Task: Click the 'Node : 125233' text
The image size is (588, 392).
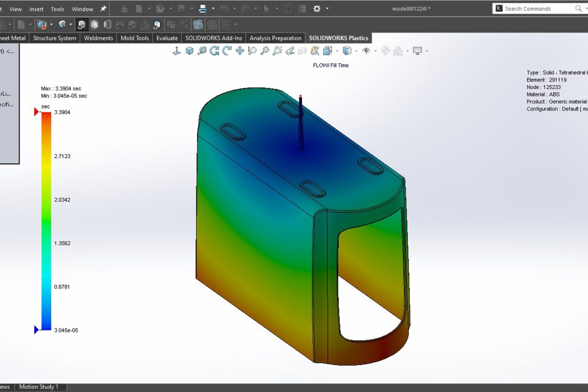Action: (543, 87)
